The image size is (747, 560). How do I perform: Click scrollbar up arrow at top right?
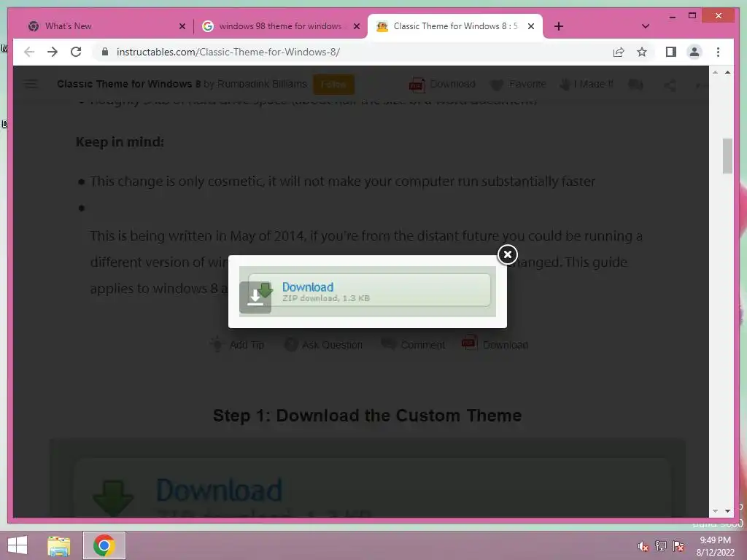point(727,72)
